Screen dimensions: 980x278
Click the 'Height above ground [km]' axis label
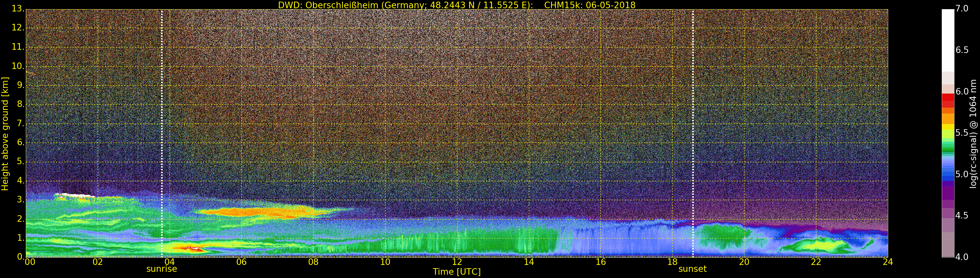pos(5,134)
